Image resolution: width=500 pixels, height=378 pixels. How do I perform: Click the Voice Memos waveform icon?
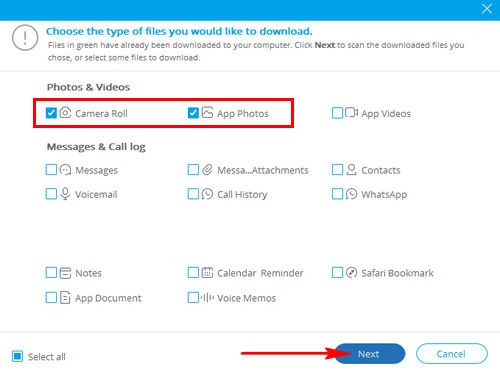pos(207,297)
